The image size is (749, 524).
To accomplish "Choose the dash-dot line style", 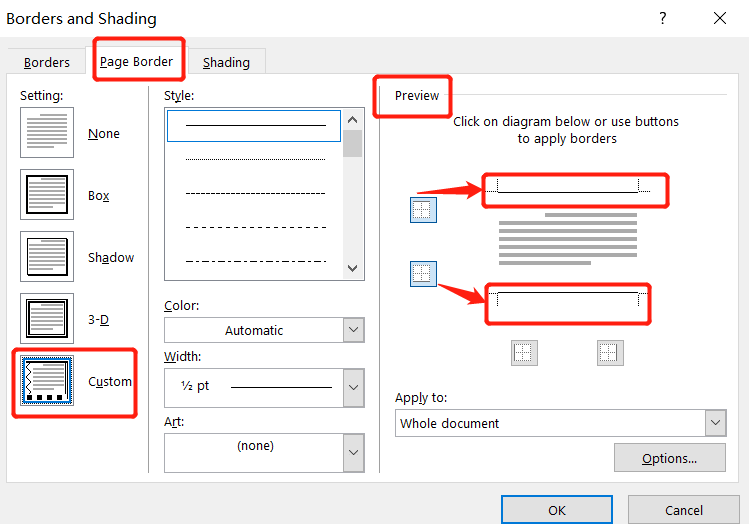I will 255,261.
